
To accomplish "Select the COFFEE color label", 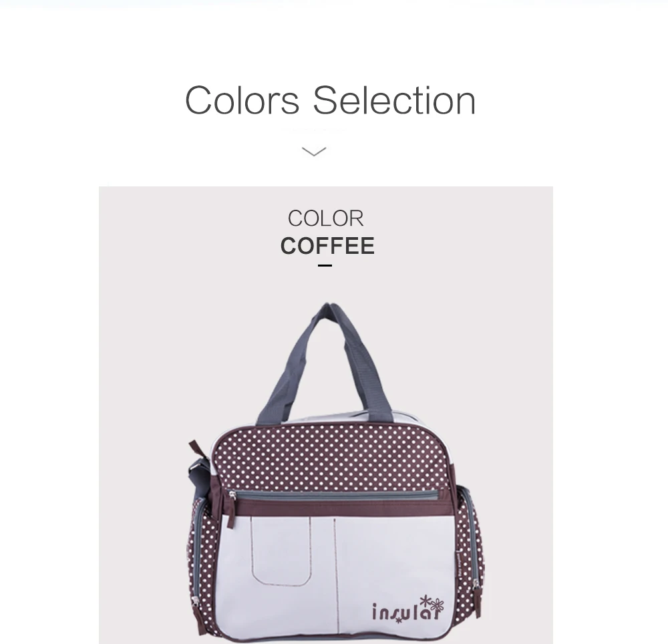I will click(x=327, y=246).
